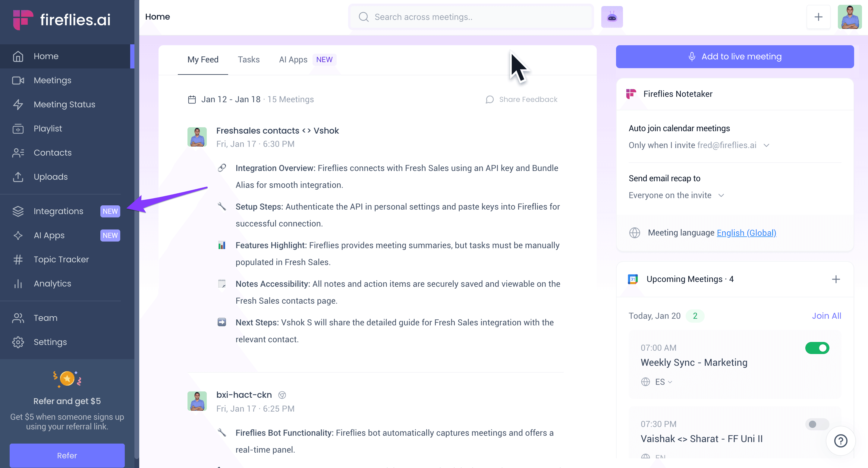Viewport: 868px width, 468px height.
Task: Switch to the My Feed tab
Action: [203, 60]
